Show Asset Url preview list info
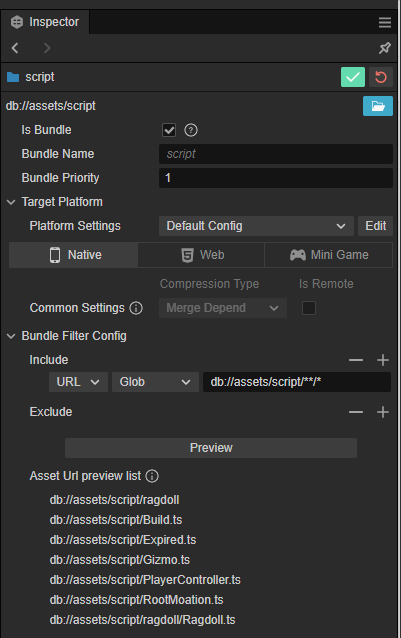 (x=152, y=476)
